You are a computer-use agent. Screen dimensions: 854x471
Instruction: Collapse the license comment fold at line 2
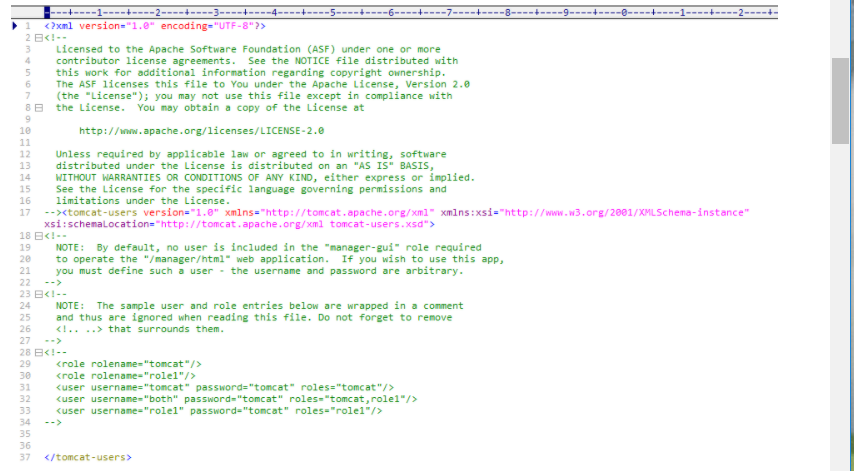click(x=39, y=38)
